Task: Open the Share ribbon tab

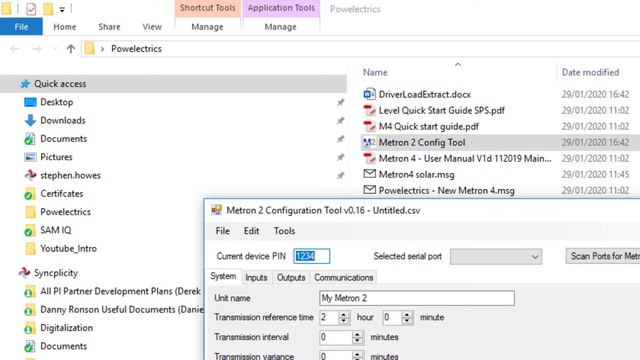Action: pyautogui.click(x=109, y=27)
